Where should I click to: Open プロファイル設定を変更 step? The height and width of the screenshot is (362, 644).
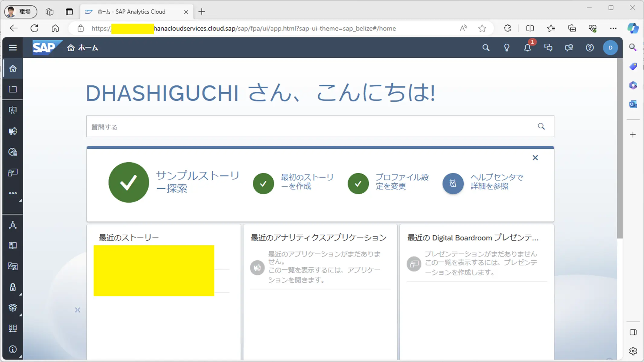[x=402, y=182]
